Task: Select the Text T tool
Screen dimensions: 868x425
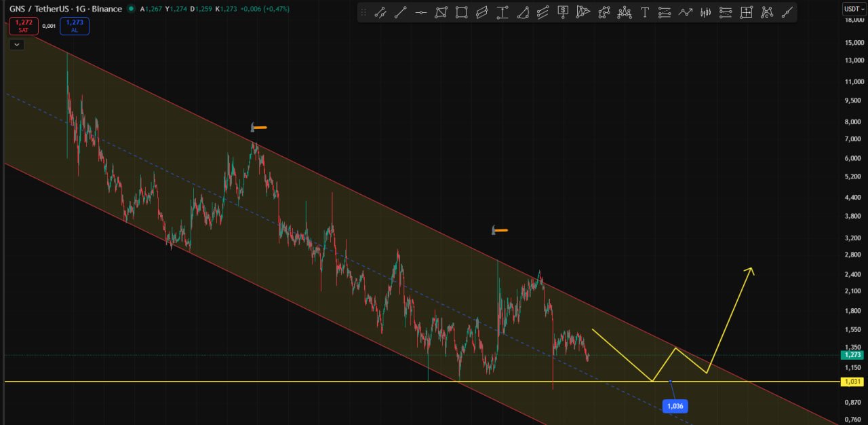Action: point(644,12)
